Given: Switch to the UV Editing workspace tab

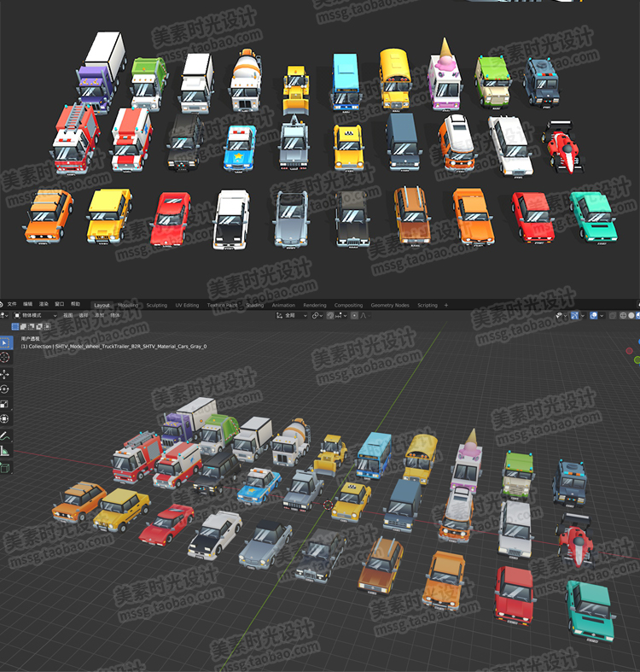Looking at the screenshot, I should click(187, 305).
